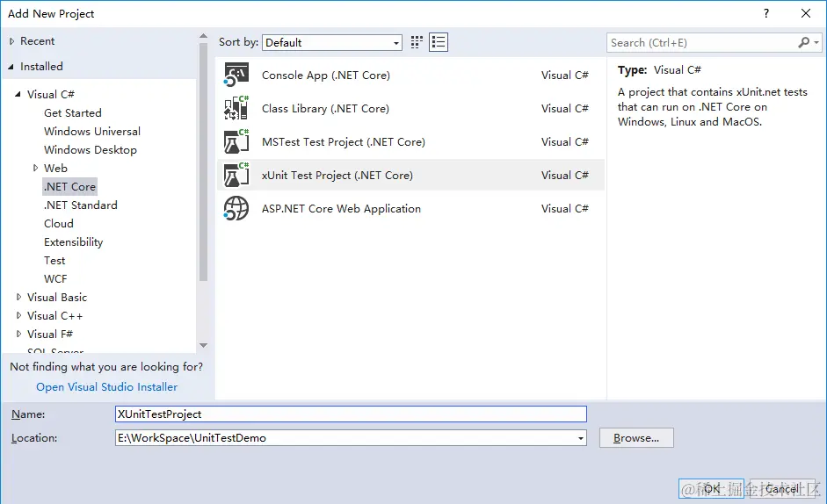The image size is (827, 504).
Task: Click the xUnit Test Project template icon
Action: click(236, 175)
